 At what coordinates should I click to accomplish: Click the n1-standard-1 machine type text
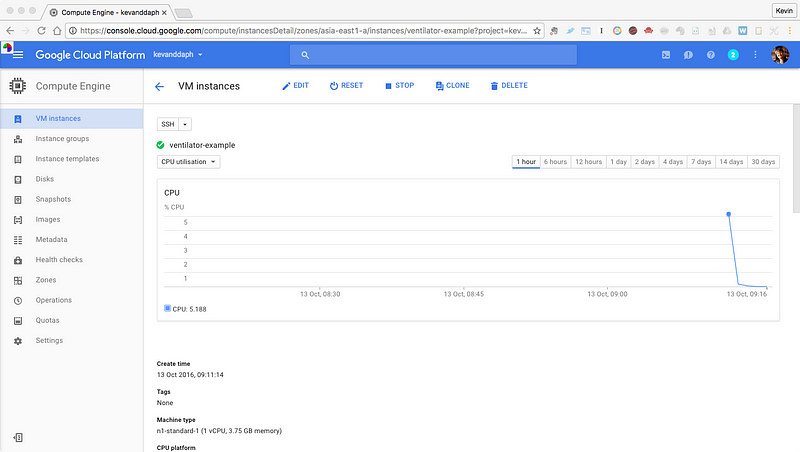click(x=219, y=431)
